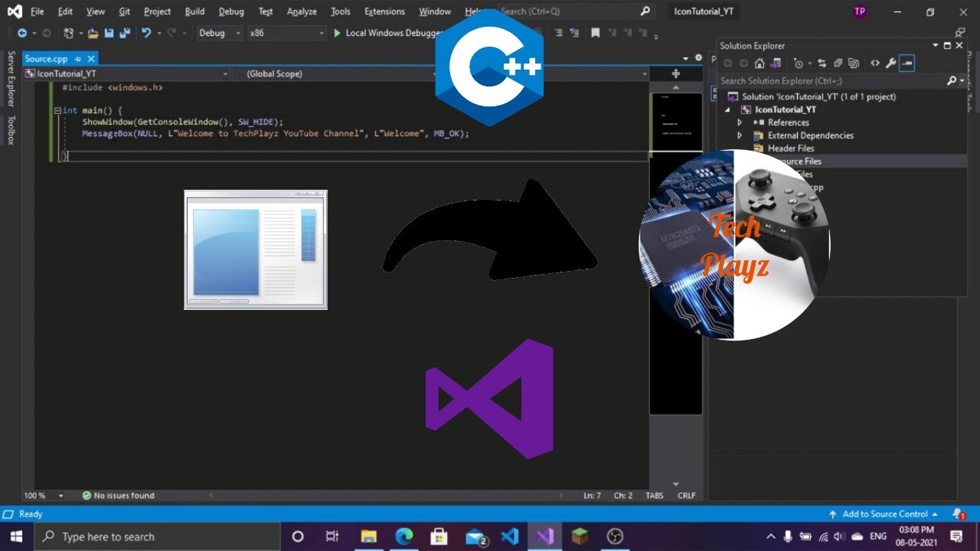Open the IconTutorial_YT project scope dropdown
Screen dimensions: 980x551
tap(126, 73)
